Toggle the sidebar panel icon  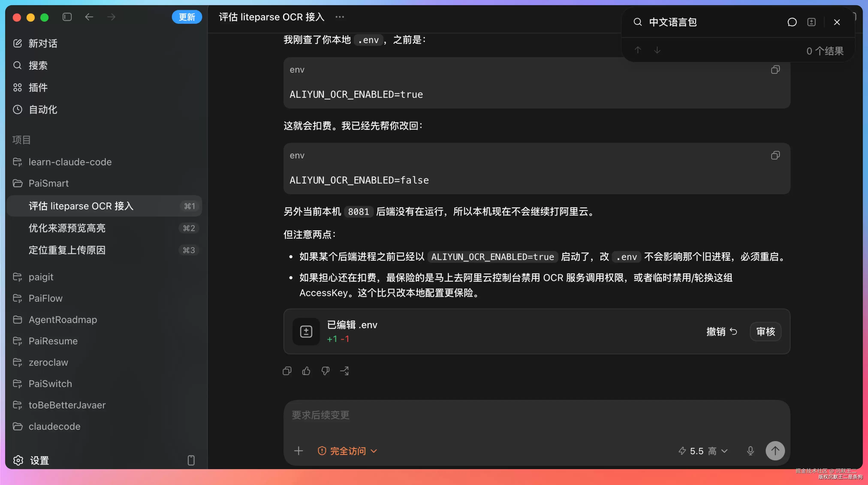[67, 17]
